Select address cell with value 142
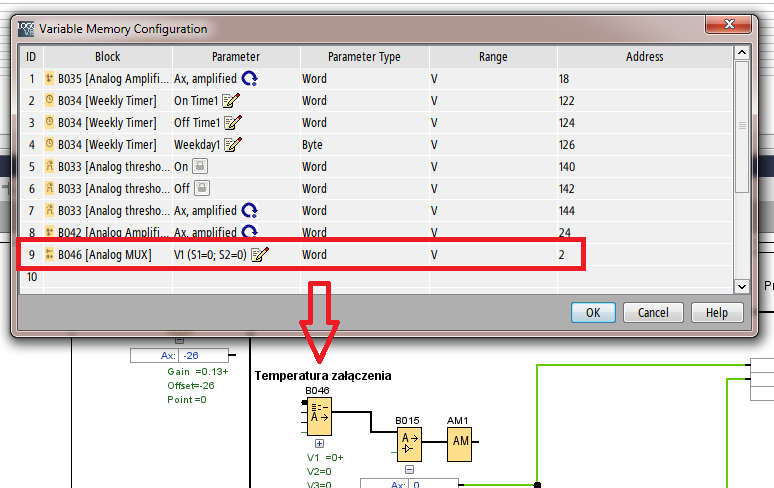Viewport: 774px width, 488px height. pyautogui.click(x=645, y=188)
